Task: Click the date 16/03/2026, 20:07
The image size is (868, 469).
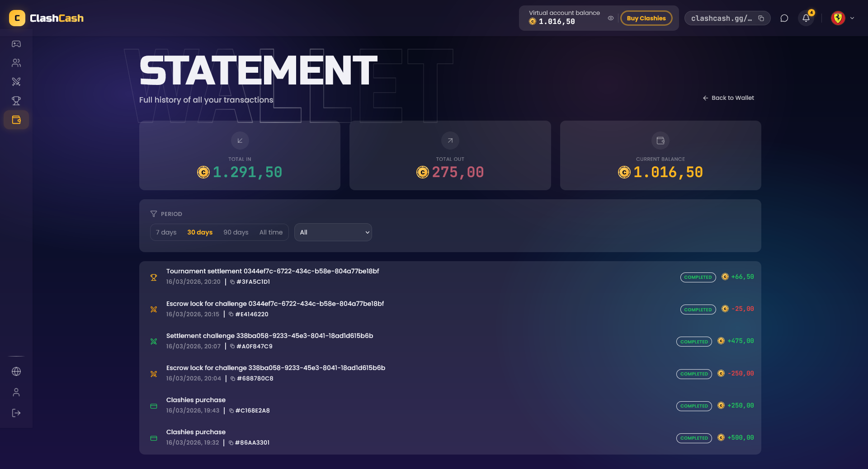Action: 193,347
